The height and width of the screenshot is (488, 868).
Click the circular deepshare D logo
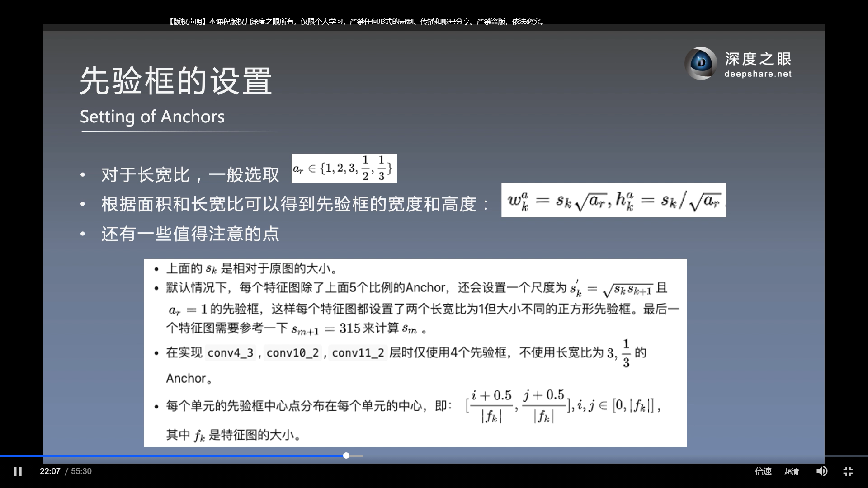(701, 63)
